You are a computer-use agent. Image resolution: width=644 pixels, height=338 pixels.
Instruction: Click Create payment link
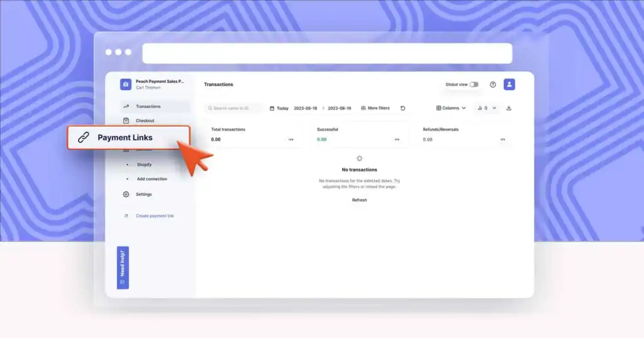coord(155,215)
